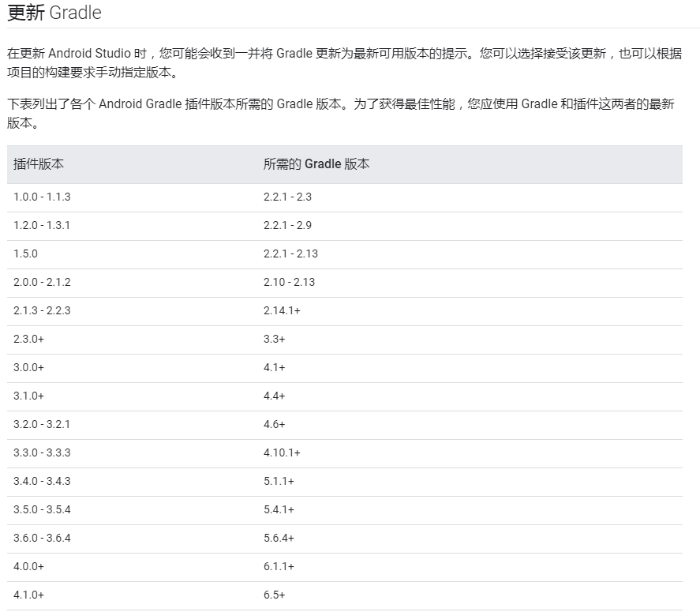Select the "插件版本" column header
This screenshot has height=612, width=700.
tap(39, 164)
